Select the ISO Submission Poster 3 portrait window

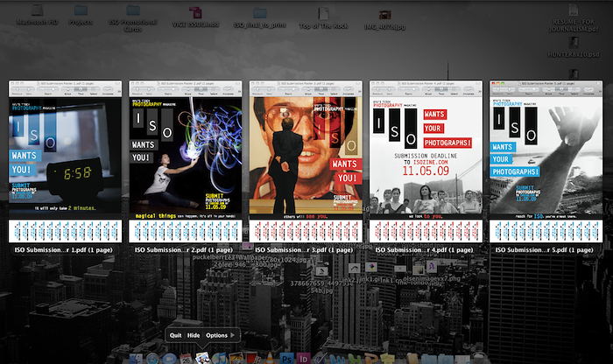[x=306, y=161]
